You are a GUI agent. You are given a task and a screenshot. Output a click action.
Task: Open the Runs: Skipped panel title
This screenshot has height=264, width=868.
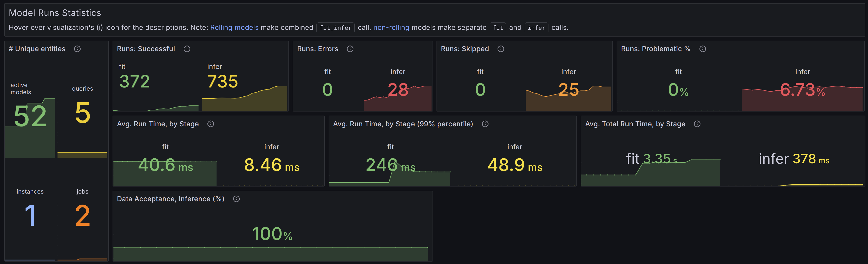465,49
